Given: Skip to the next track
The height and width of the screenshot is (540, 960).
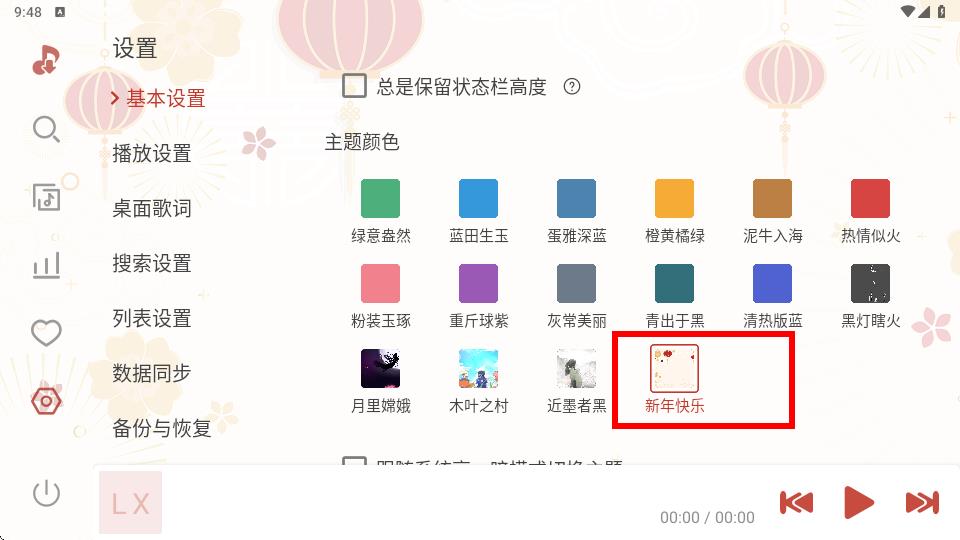Looking at the screenshot, I should (922, 503).
